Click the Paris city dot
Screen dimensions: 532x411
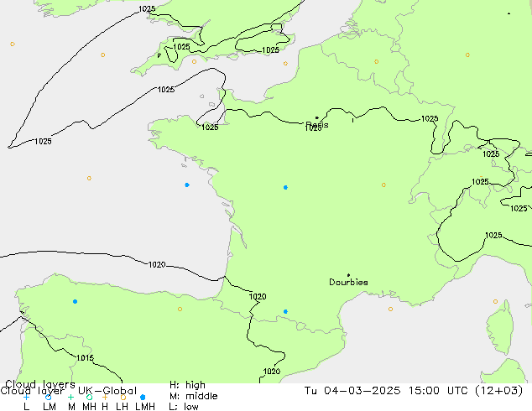317,117
